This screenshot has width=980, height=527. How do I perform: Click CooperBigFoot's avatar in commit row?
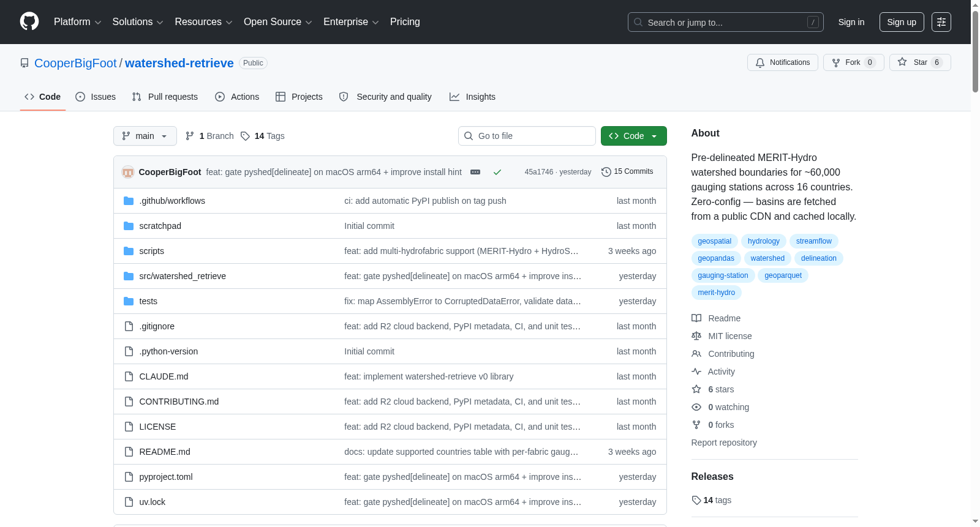click(128, 172)
